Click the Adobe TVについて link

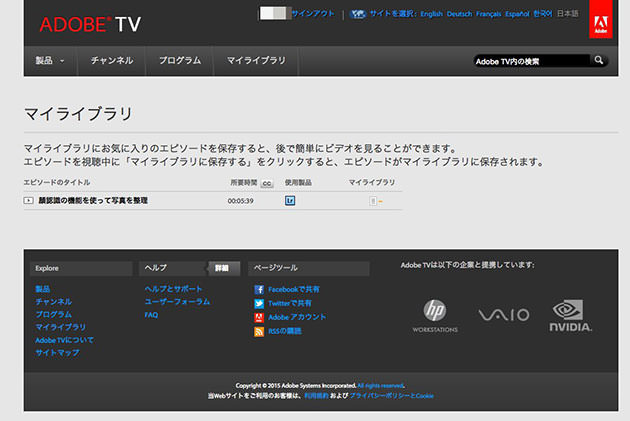point(64,340)
